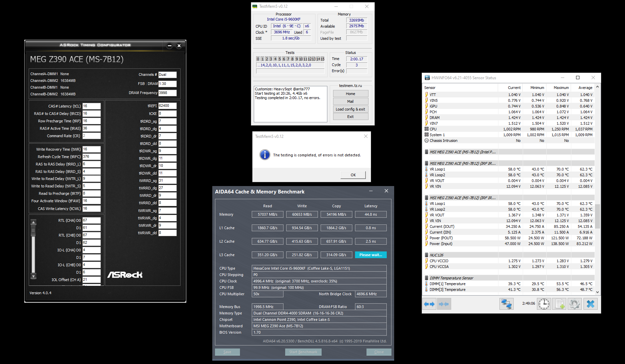This screenshot has width=625, height=364.
Task: Click the HWiNFO64 vertical scrollbar thumb
Action: click(597, 216)
